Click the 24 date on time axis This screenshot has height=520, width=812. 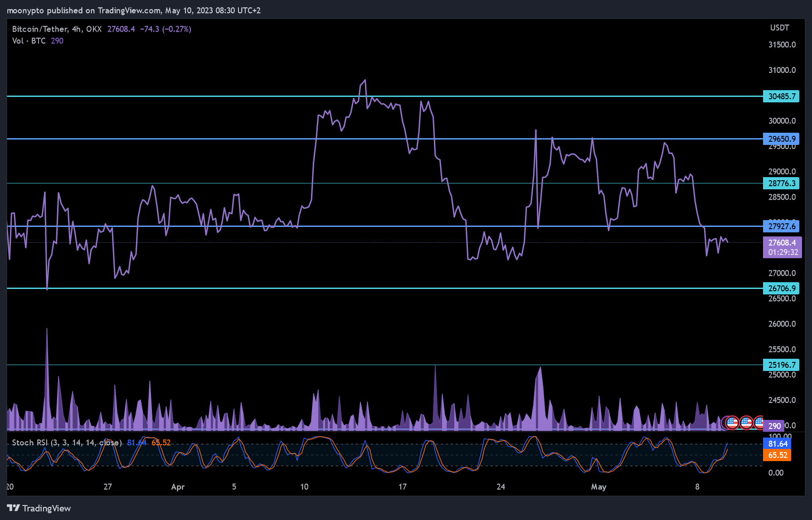tap(501, 487)
